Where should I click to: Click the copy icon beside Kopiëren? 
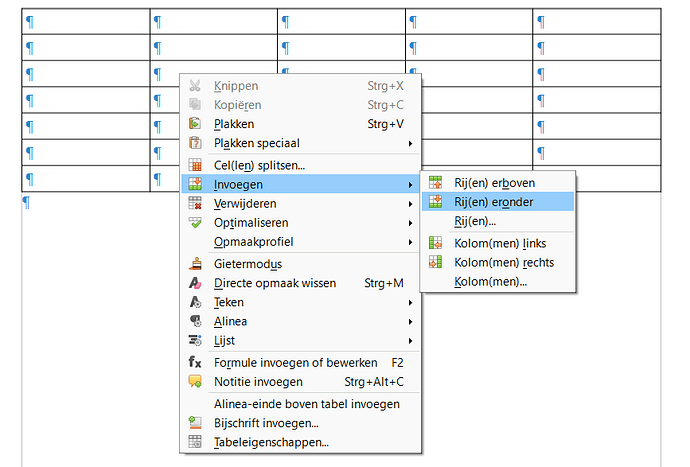pos(195,105)
